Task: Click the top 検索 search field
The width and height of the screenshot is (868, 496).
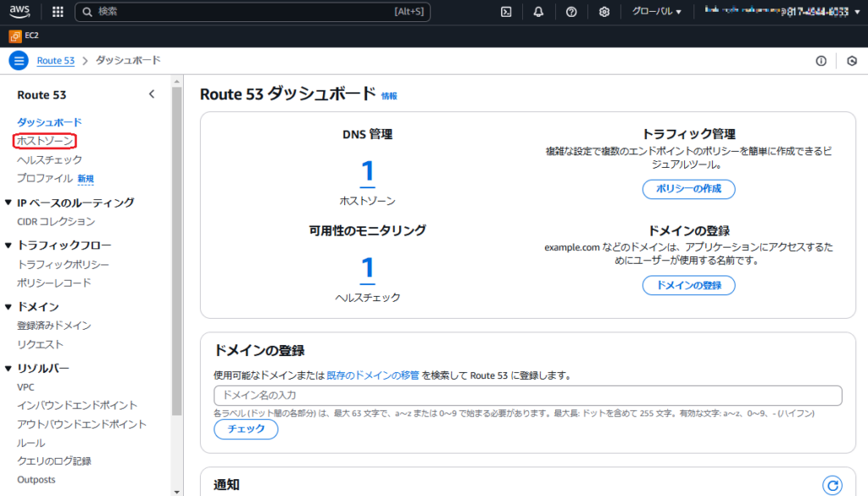Action: pyautogui.click(x=253, y=12)
